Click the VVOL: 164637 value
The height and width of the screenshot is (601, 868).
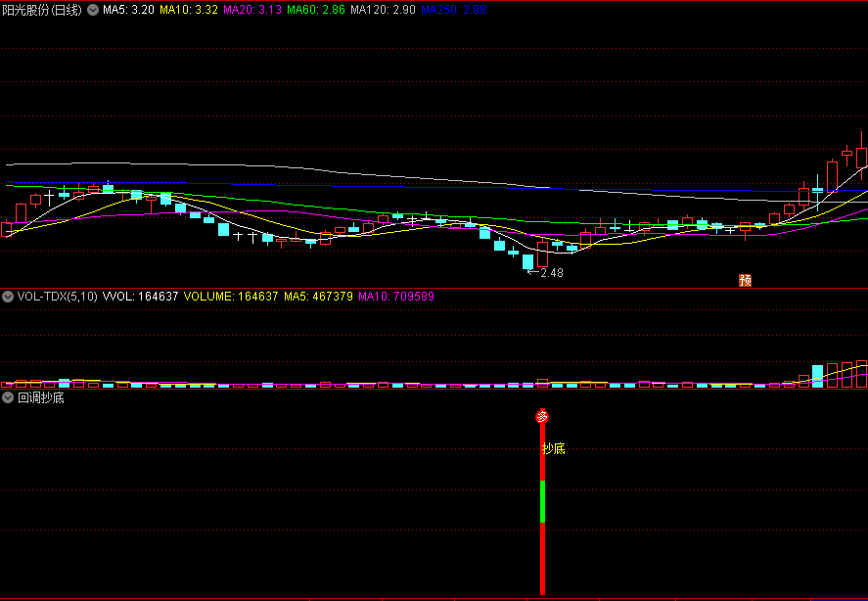click(x=141, y=297)
